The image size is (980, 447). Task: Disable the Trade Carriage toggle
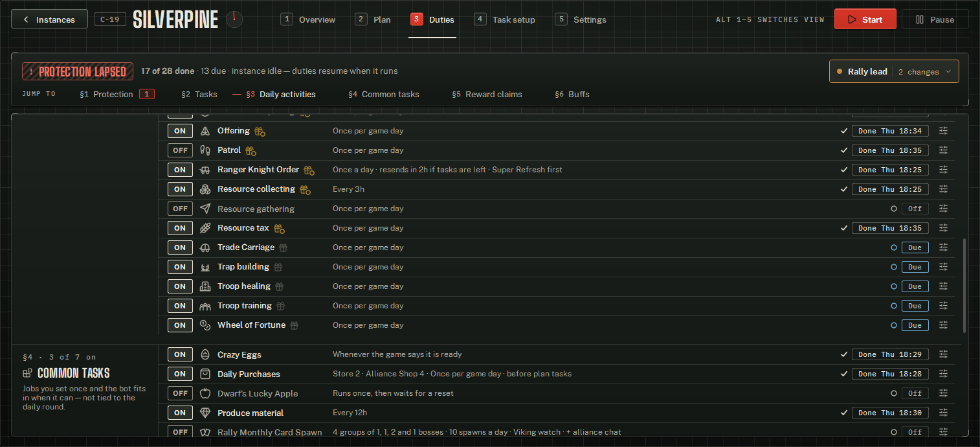pyautogui.click(x=180, y=247)
